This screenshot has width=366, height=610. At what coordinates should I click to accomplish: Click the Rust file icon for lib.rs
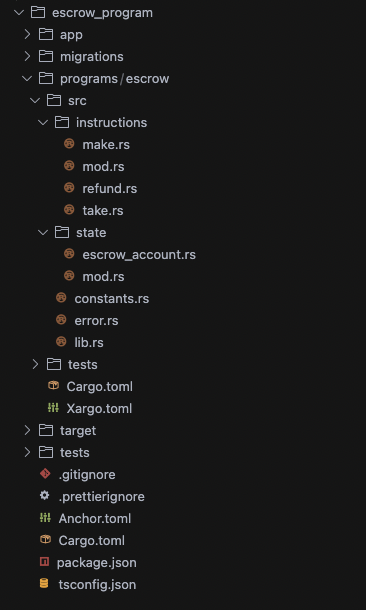[61, 342]
